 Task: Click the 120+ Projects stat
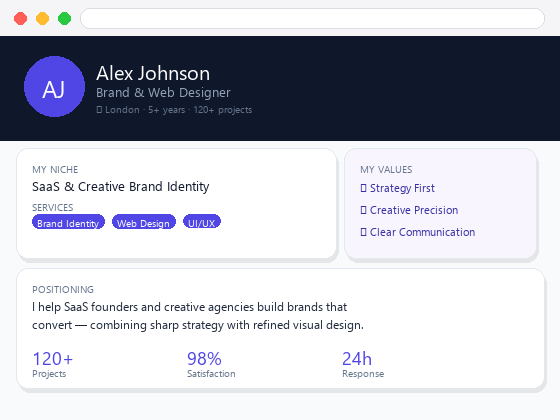(53, 364)
